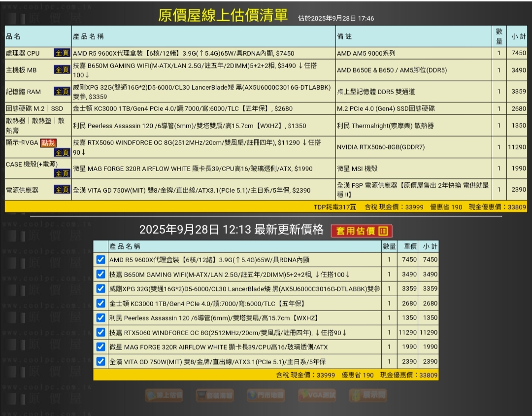Screen dimensions: 532x416
Task: Toggle checkbox for 技嘉 RTX5060 WINDFORCE
Action: (x=100, y=333)
